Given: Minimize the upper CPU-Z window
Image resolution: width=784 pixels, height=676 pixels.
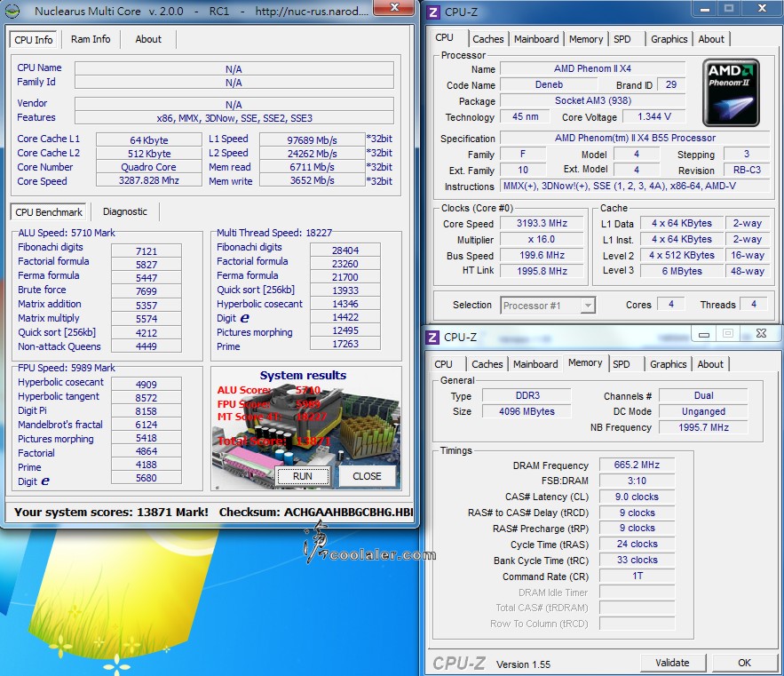Looking at the screenshot, I should [705, 9].
